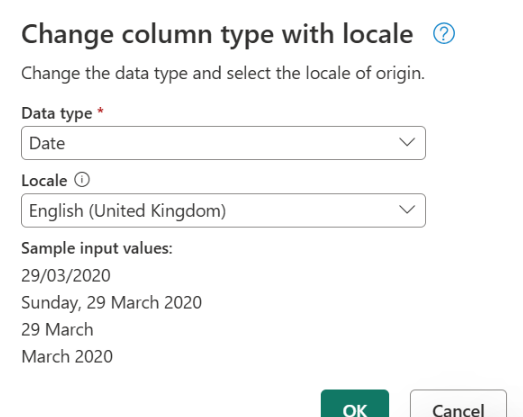Select sample value 29 March
This screenshot has height=417, width=523.
click(x=57, y=330)
